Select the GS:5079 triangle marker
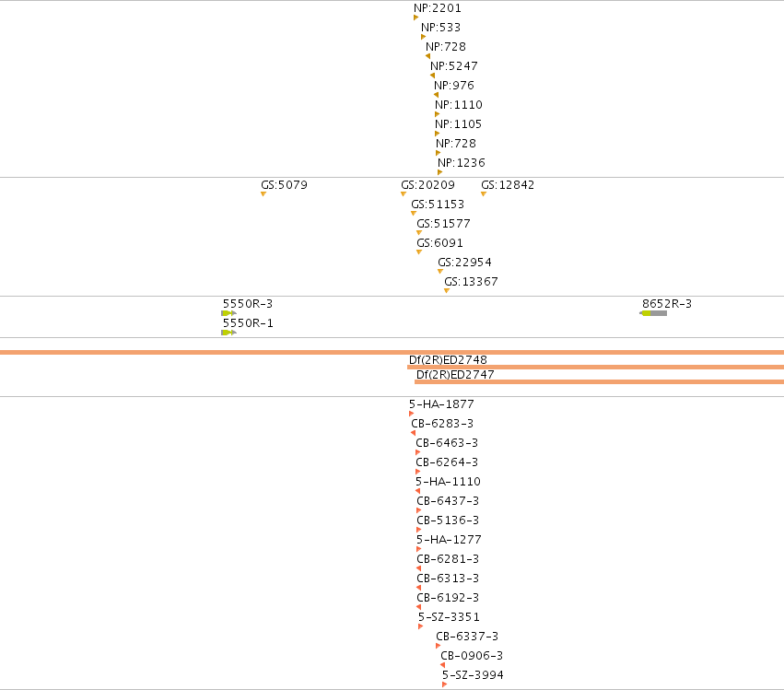 (x=263, y=194)
